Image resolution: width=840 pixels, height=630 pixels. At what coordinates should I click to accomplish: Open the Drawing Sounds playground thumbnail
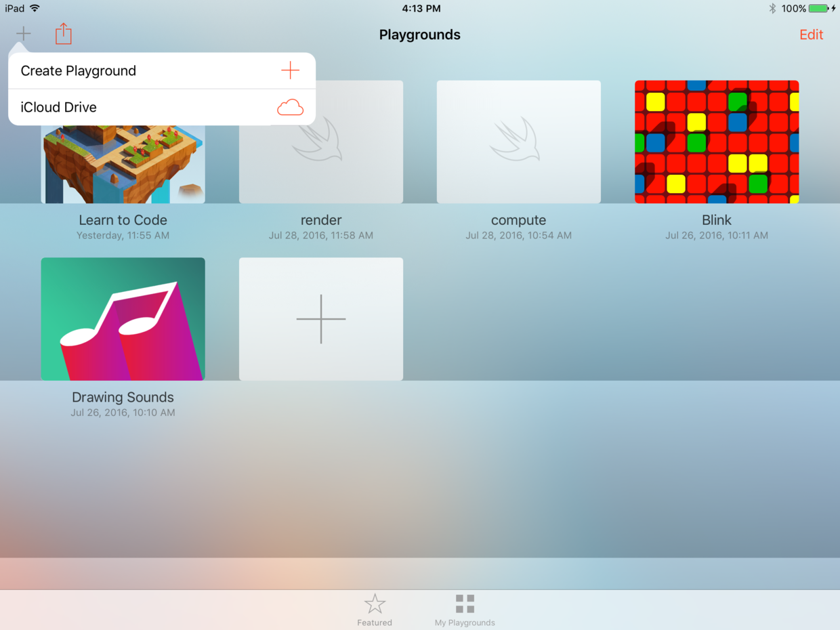[123, 318]
